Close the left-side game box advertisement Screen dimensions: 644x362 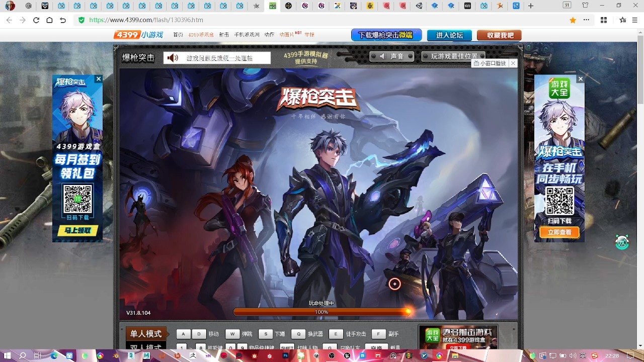click(99, 79)
